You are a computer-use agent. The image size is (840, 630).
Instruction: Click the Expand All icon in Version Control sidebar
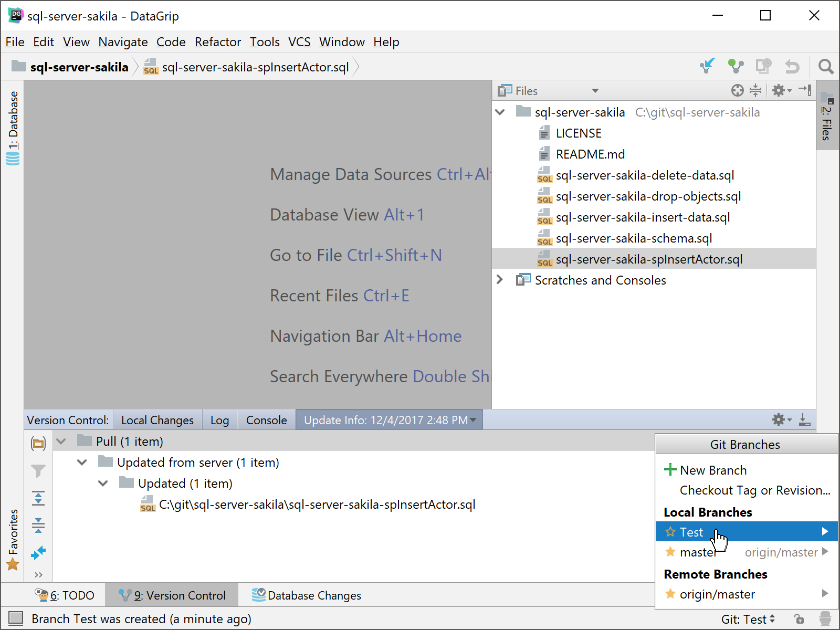[x=38, y=498]
